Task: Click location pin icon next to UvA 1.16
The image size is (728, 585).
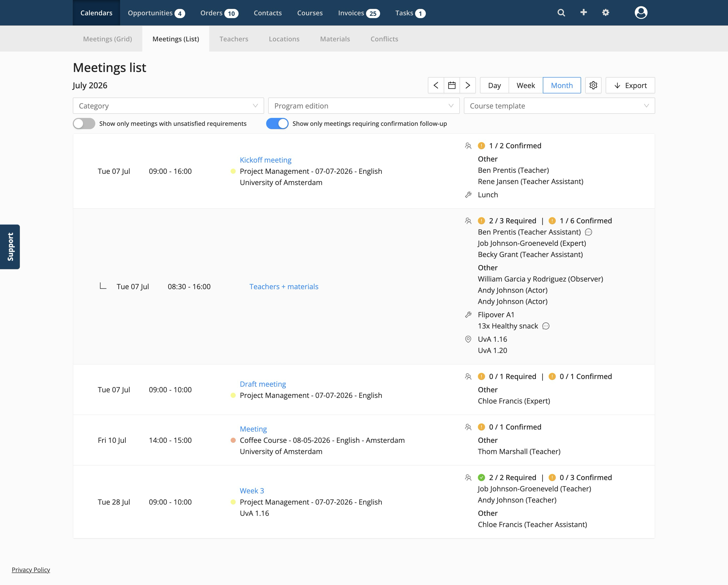Action: (x=468, y=339)
